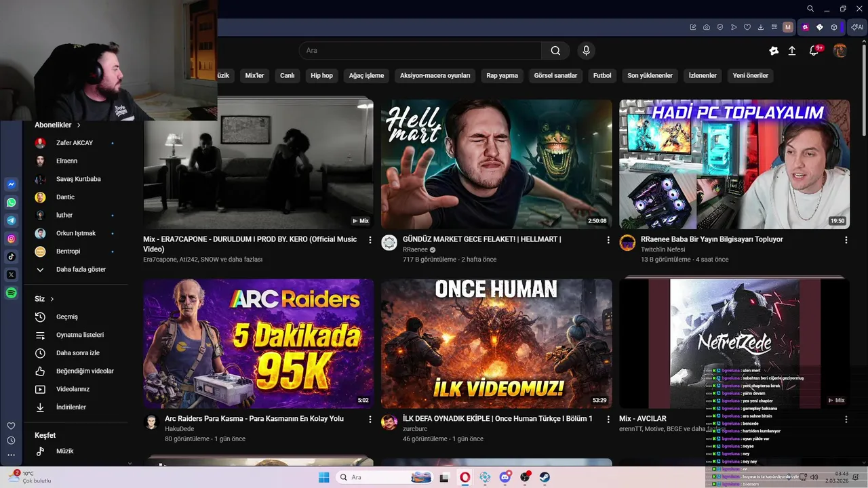The height and width of the screenshot is (488, 868).
Task: Expand the Abonelikler section chevron
Action: coord(79,125)
